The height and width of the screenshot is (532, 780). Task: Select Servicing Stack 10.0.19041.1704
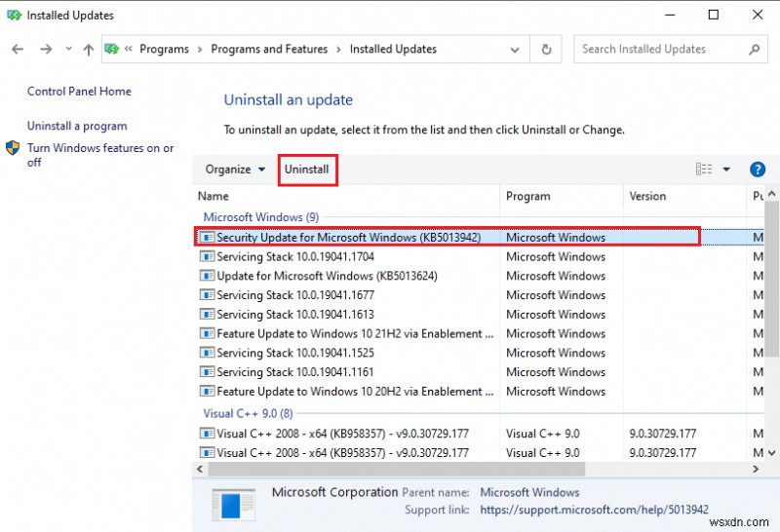[295, 256]
